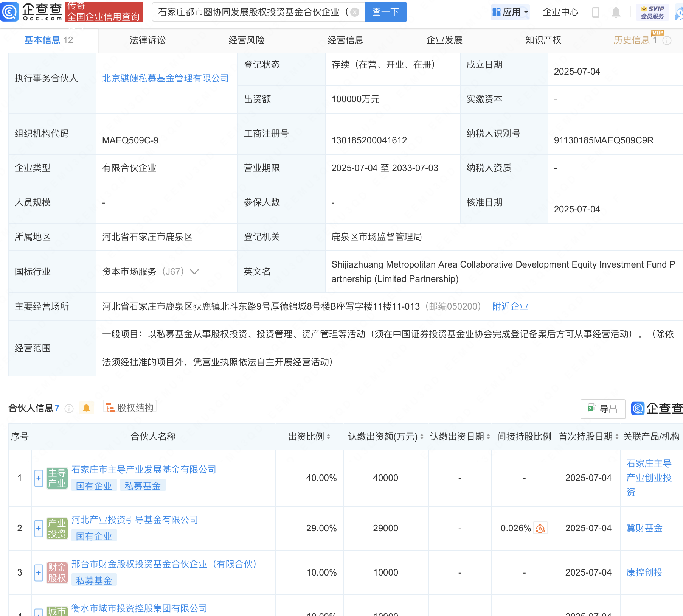Image resolution: width=683 pixels, height=616 pixels.
Task: Click the 所属地区 value 河北省石家庄市鹿泉区
Action: tap(147, 237)
